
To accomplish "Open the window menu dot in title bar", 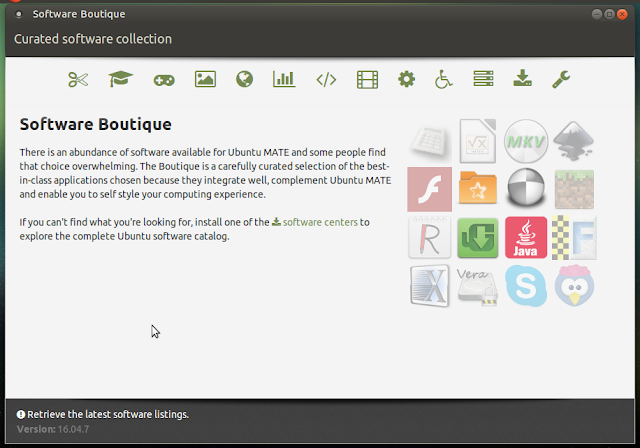I will tap(18, 14).
